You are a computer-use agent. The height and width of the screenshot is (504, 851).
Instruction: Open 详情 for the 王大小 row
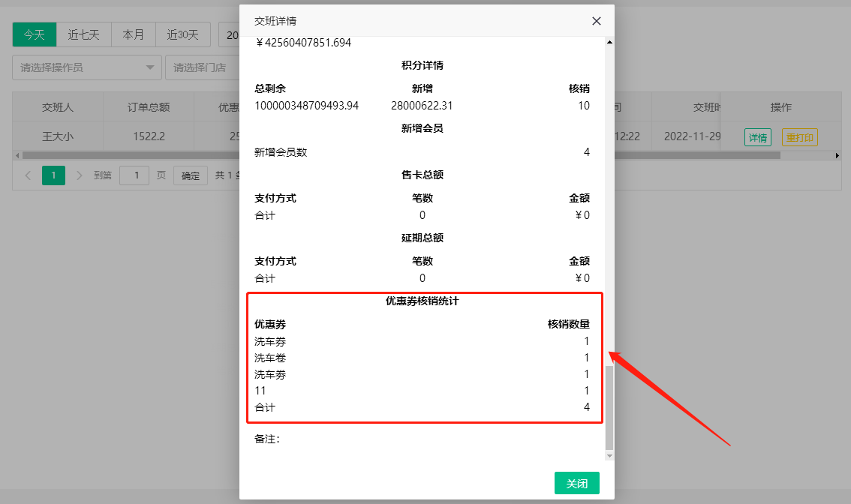click(x=757, y=137)
